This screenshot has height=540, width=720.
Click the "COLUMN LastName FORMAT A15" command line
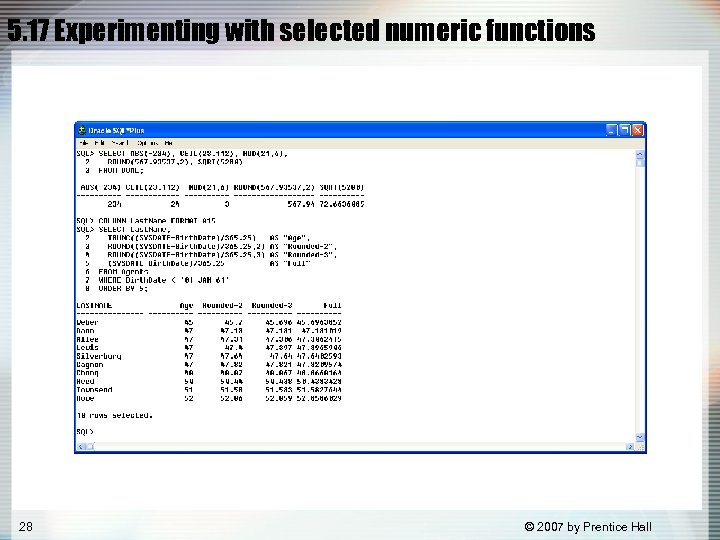pos(146,221)
